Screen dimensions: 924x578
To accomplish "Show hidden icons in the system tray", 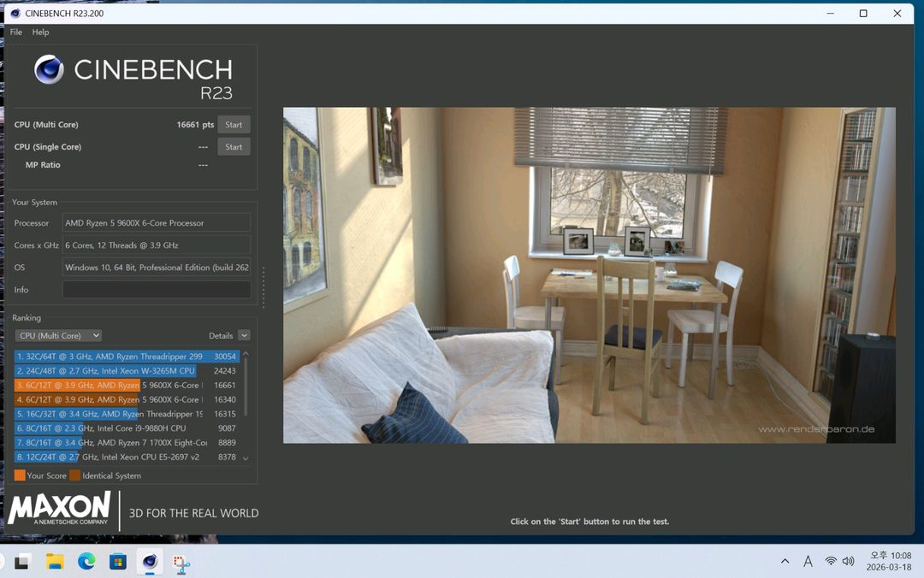I will 785,561.
